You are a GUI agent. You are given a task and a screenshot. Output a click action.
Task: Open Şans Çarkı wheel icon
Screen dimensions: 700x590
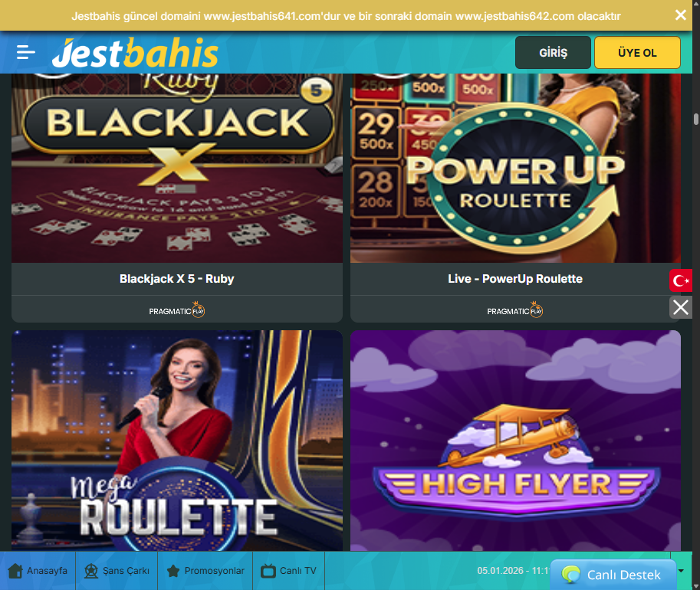point(91,570)
